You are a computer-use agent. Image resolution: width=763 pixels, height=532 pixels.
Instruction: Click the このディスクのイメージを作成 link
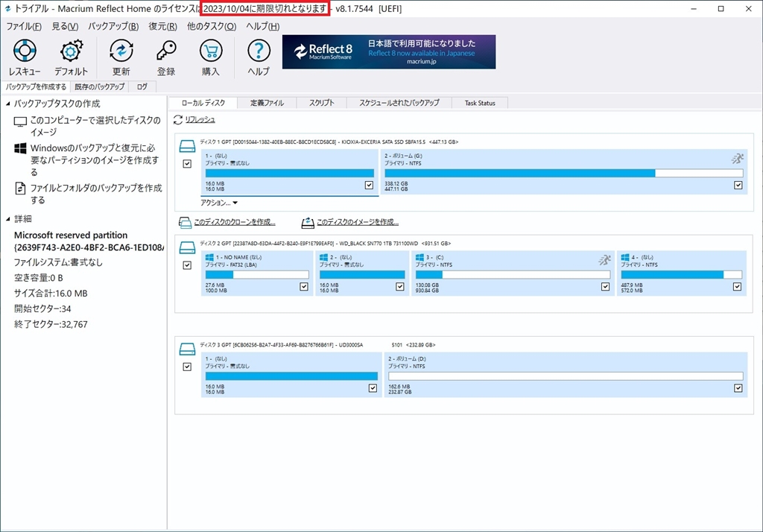(357, 222)
